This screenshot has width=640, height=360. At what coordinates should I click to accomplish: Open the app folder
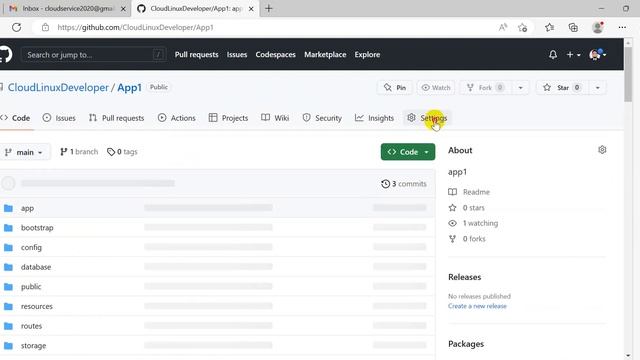point(27,208)
